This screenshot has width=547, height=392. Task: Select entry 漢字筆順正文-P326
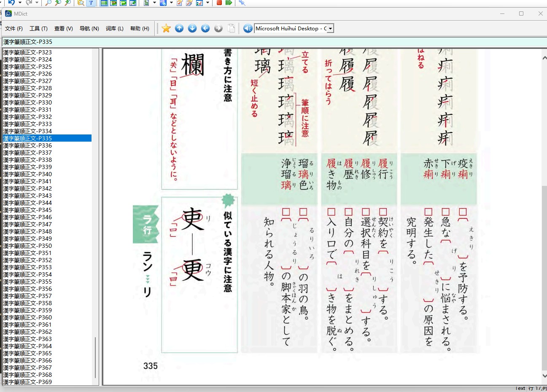pyautogui.click(x=47, y=74)
